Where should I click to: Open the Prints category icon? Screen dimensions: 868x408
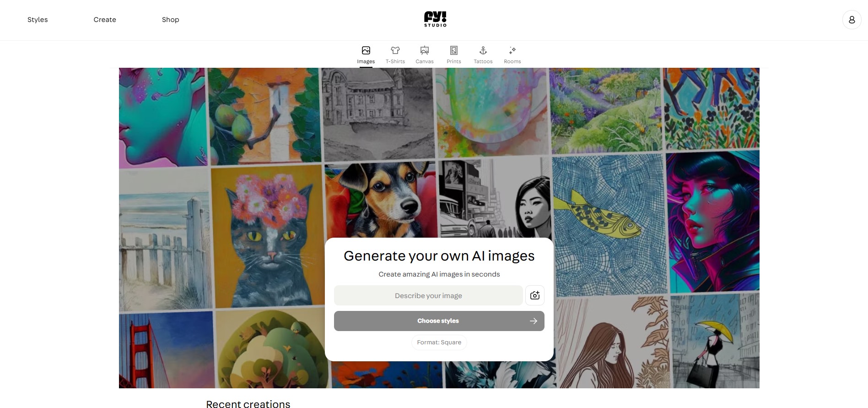tap(454, 50)
